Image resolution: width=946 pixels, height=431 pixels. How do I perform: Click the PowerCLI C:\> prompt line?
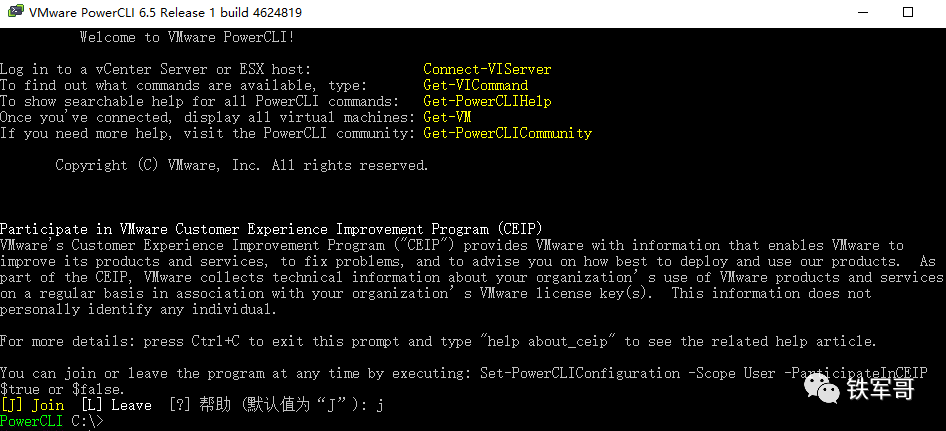pos(52,421)
